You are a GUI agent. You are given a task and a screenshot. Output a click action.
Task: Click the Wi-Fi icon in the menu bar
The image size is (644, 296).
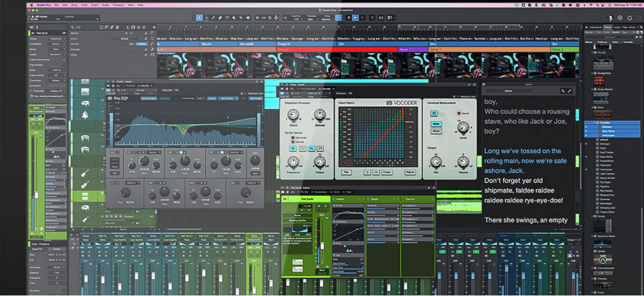[591, 5]
